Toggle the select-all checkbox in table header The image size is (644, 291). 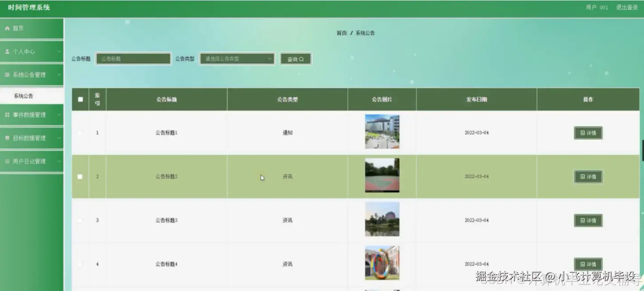80,99
